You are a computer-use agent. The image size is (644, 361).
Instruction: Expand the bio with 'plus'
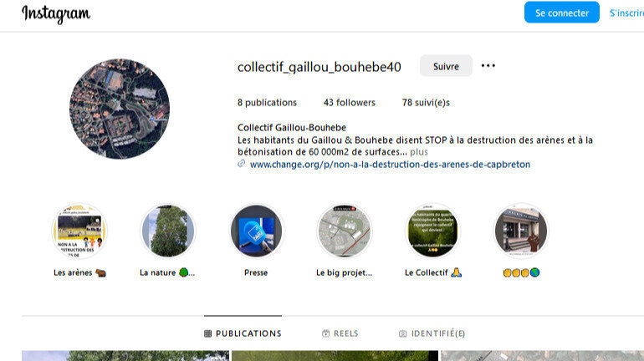[418, 152]
